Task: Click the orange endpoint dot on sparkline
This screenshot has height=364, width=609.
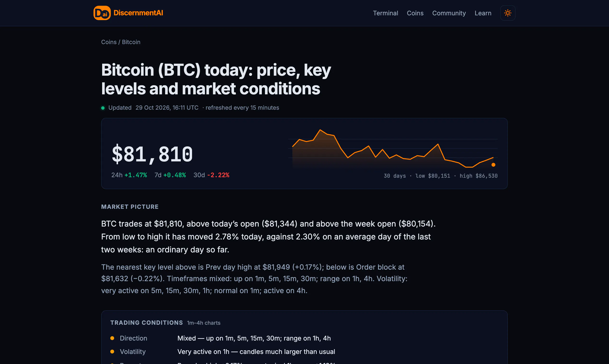Action: click(x=493, y=165)
